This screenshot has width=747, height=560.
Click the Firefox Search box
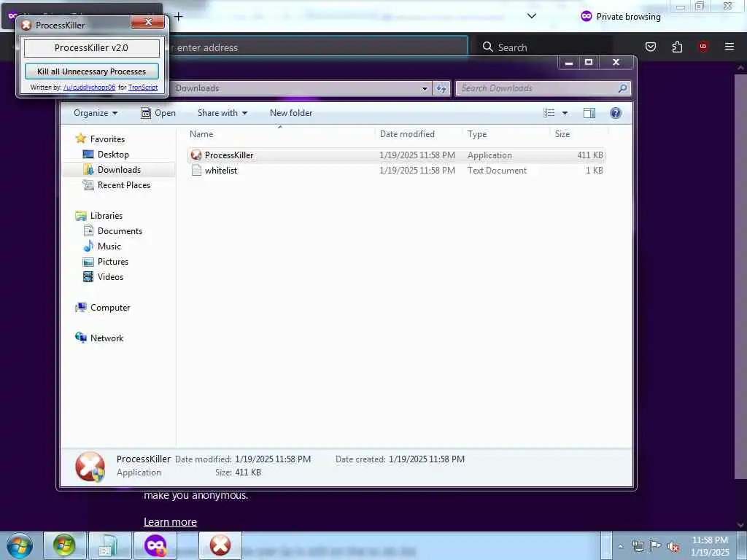(x=544, y=47)
